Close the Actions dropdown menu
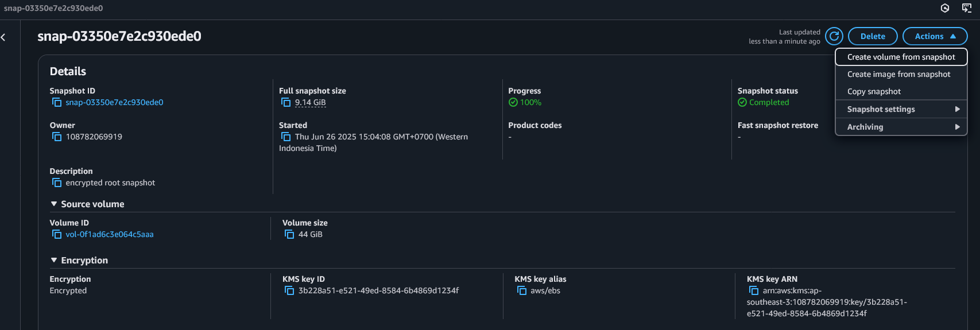Screen dimensions: 980x330 [935, 36]
